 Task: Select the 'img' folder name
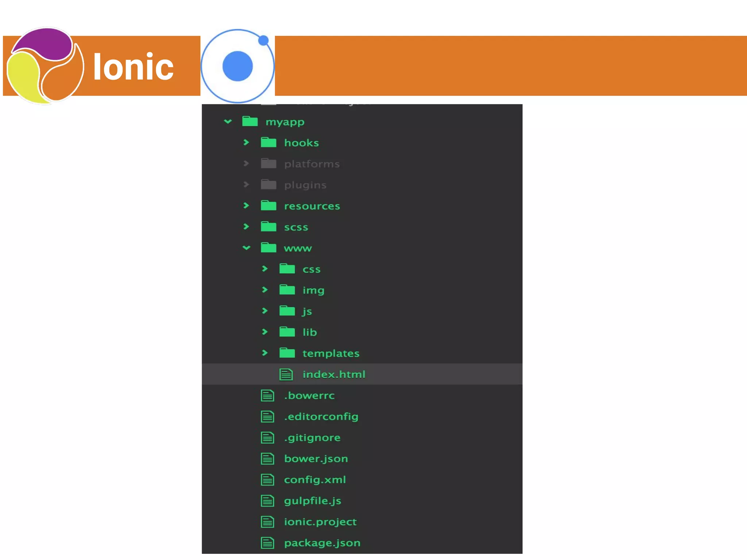(x=313, y=291)
